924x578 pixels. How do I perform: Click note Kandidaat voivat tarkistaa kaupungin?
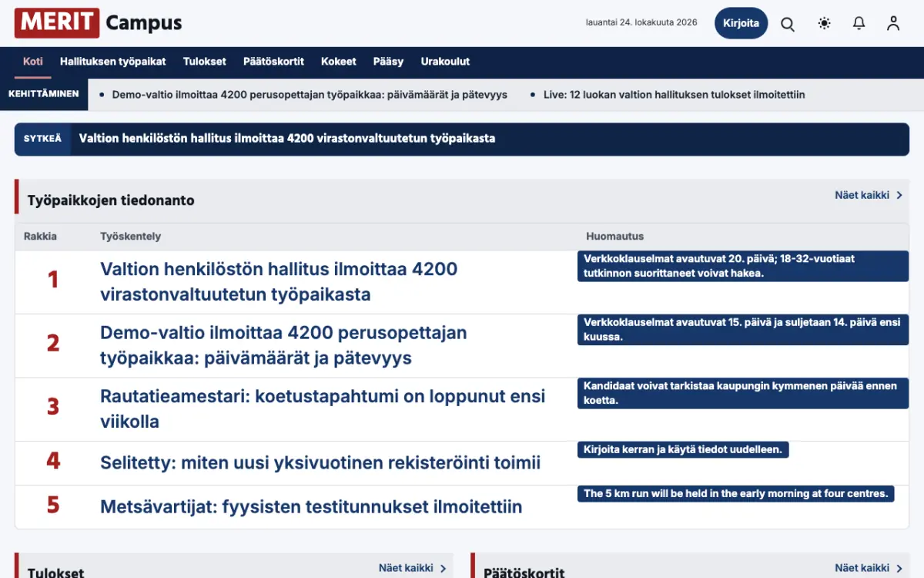[x=743, y=393]
